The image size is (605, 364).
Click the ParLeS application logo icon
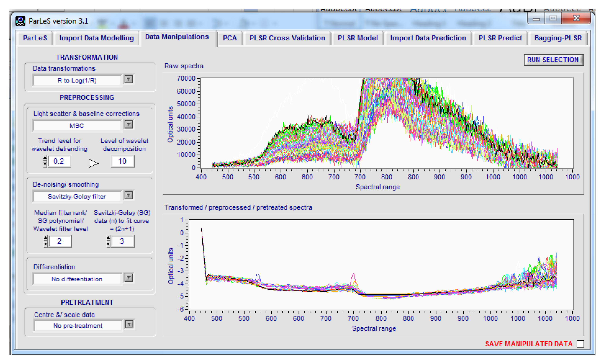click(x=21, y=21)
